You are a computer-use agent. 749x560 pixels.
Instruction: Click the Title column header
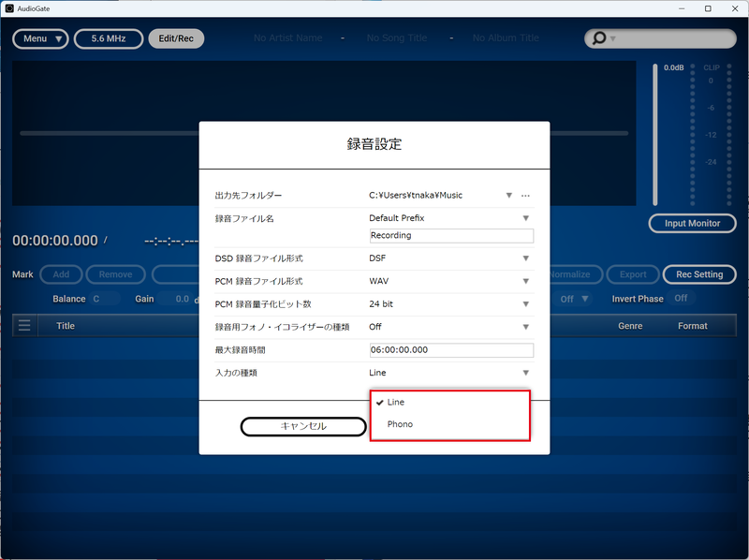[x=65, y=325]
